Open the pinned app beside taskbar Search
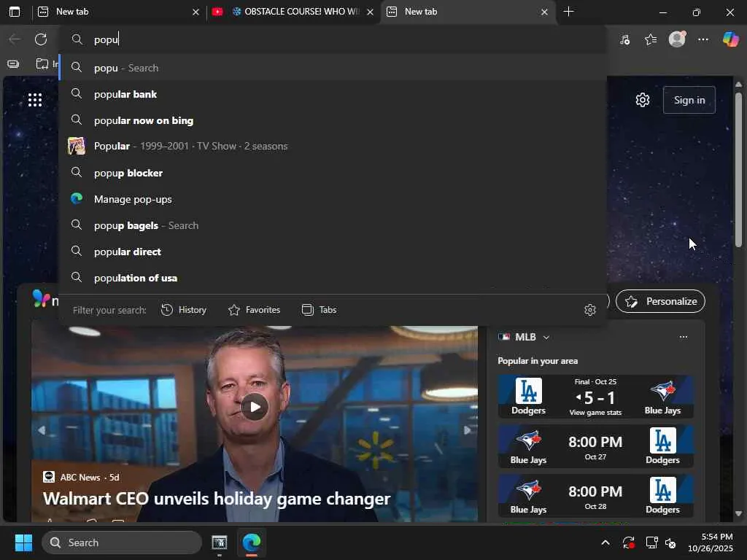Viewport: 747px width, 560px height. 219,542
